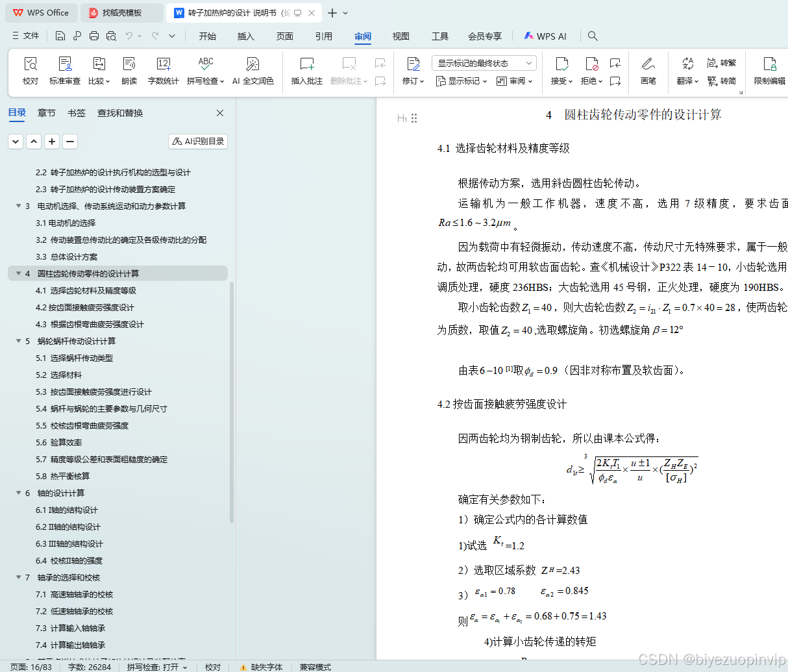
Task: Click the AI识别目录 button
Action: (198, 141)
